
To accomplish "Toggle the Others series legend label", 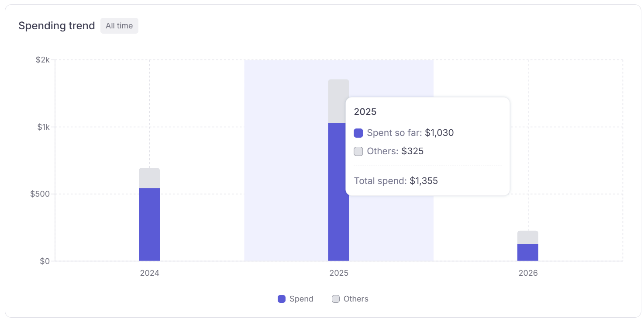I will click(x=356, y=299).
